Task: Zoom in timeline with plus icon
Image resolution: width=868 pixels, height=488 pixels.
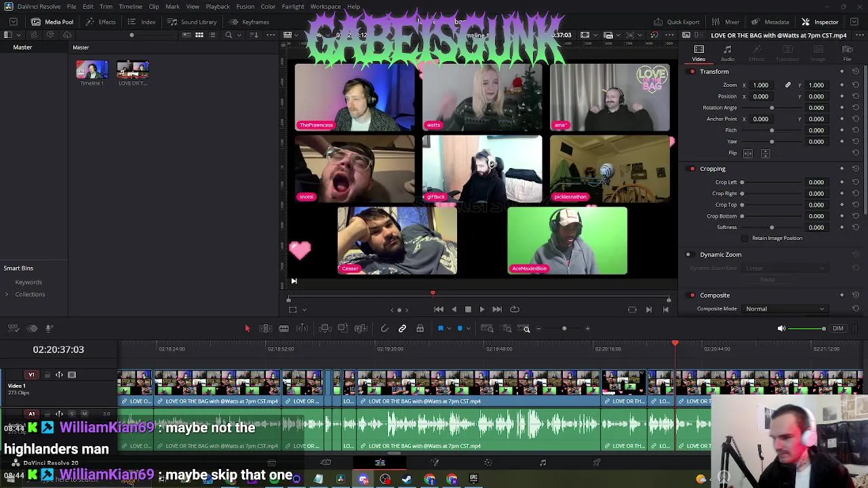Action: [x=587, y=329]
